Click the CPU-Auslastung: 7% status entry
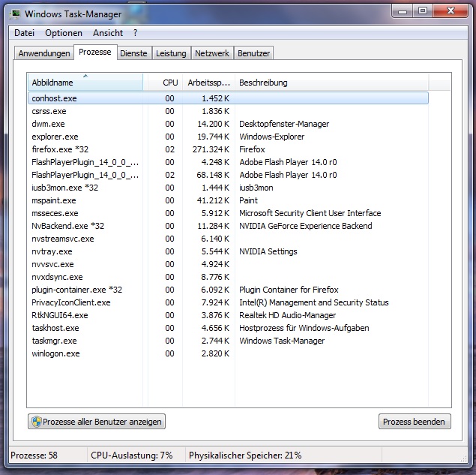Viewport: 476px width, 475px height. 131,455
